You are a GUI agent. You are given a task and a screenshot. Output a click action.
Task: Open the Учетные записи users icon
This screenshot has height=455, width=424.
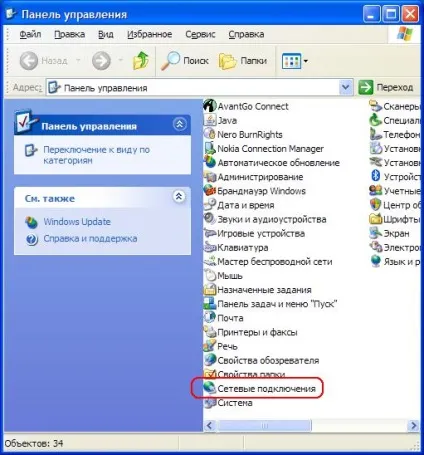tap(376, 191)
